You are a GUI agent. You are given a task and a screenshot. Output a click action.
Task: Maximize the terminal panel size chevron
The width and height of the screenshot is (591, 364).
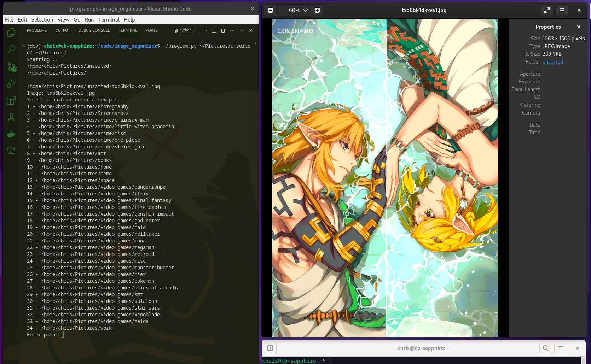point(242,30)
